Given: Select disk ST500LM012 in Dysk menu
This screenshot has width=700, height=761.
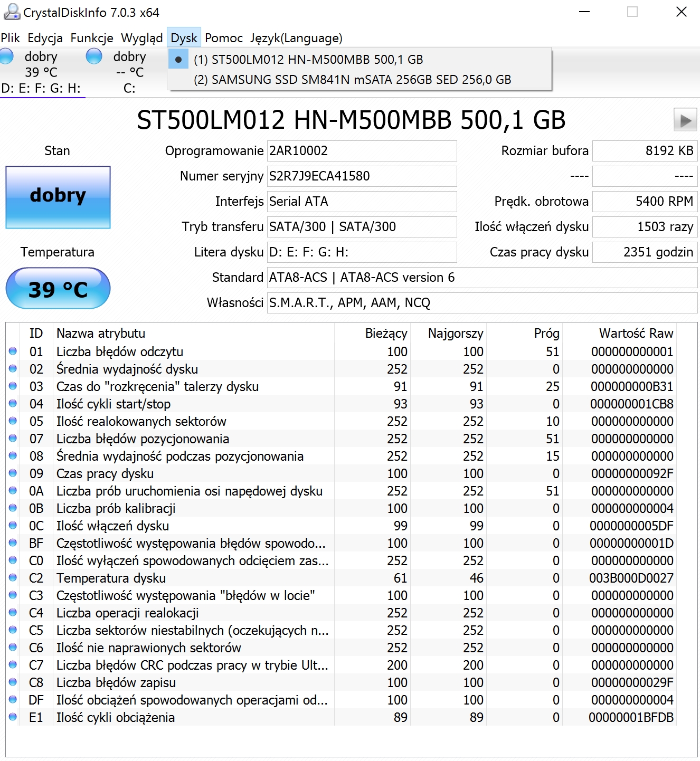Looking at the screenshot, I should coord(360,60).
